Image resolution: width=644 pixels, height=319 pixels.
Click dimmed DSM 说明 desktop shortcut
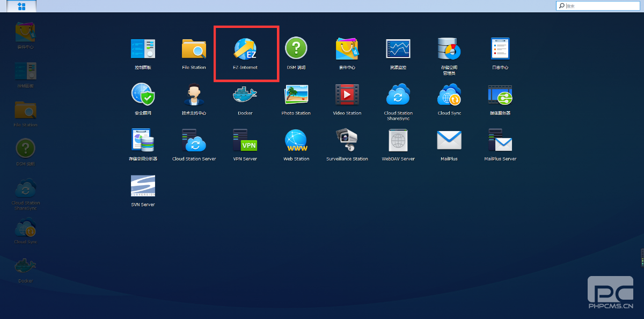[x=25, y=149]
